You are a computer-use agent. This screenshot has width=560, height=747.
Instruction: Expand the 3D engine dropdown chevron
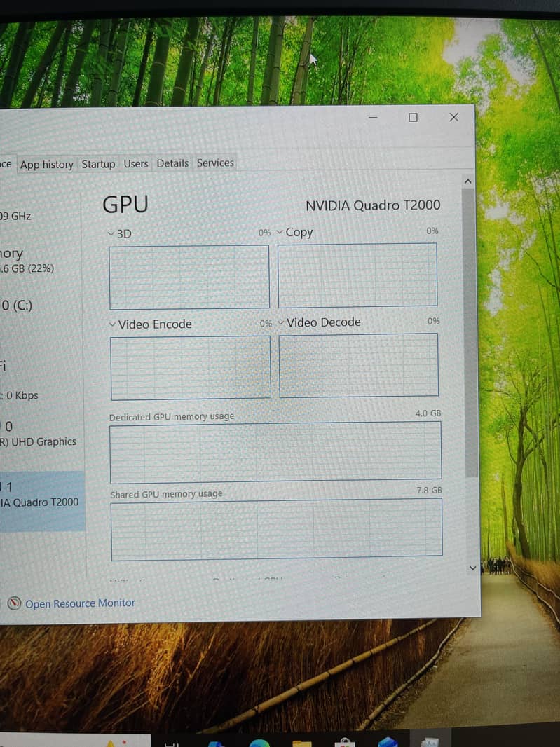pos(111,234)
